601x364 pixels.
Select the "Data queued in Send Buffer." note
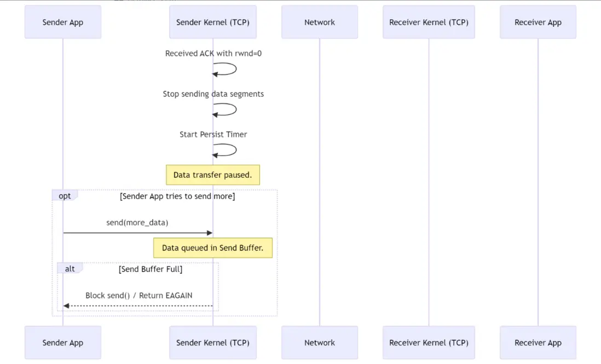click(212, 248)
